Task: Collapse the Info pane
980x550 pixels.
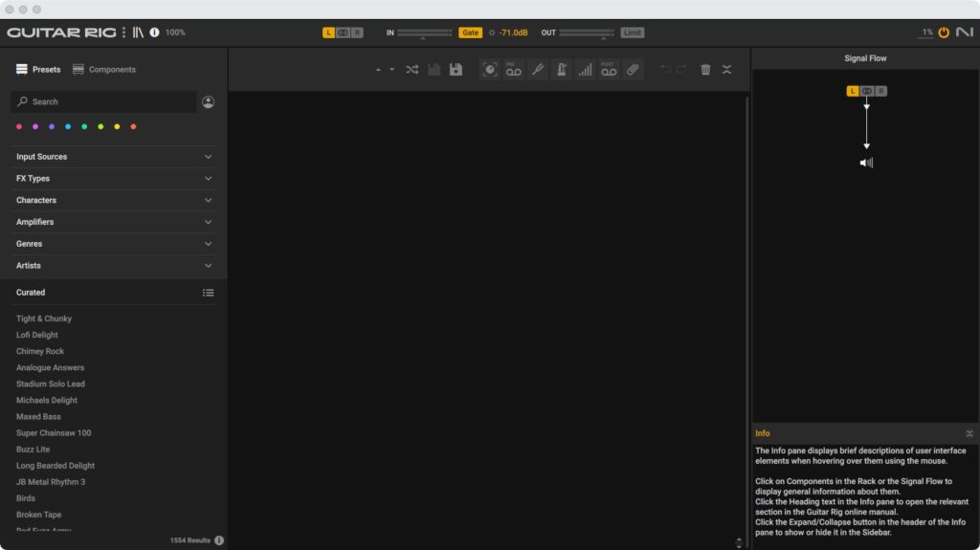Action: point(969,433)
